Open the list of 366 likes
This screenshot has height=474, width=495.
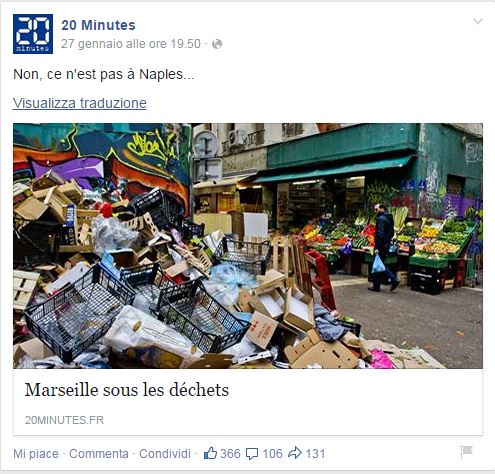230,454
